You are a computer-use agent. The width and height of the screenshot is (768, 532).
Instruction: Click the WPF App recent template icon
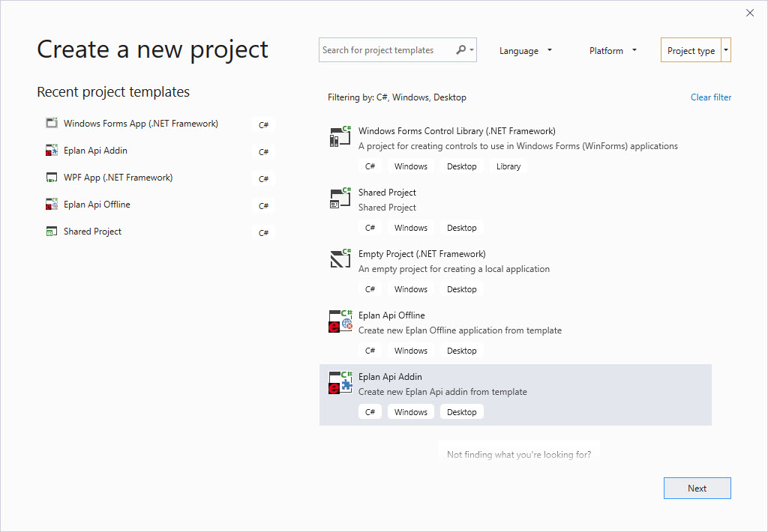pyautogui.click(x=52, y=177)
